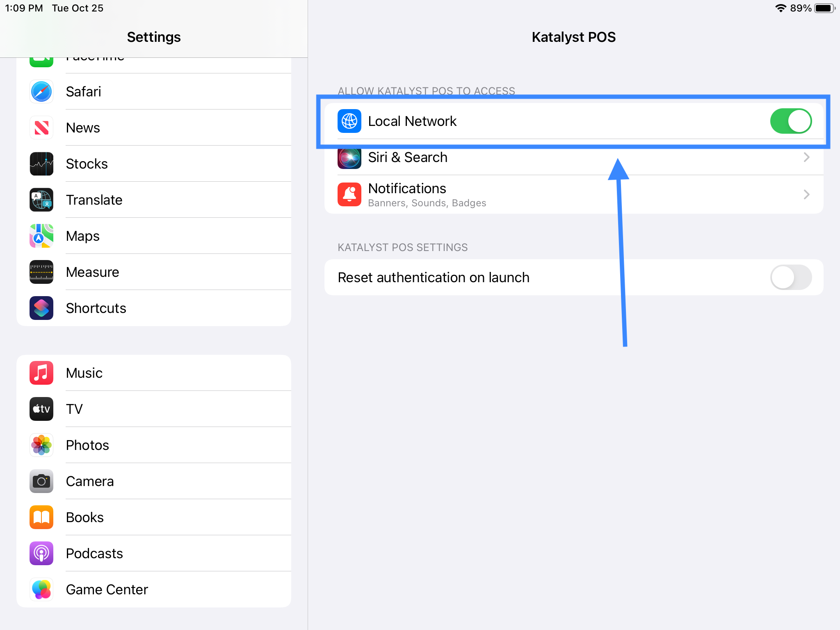Tap the battery status indicator
Screen dimensions: 840x630
tap(824, 8)
